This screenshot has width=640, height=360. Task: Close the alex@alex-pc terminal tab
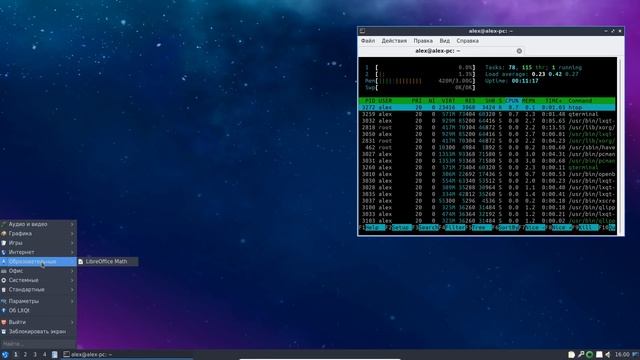(x=519, y=51)
